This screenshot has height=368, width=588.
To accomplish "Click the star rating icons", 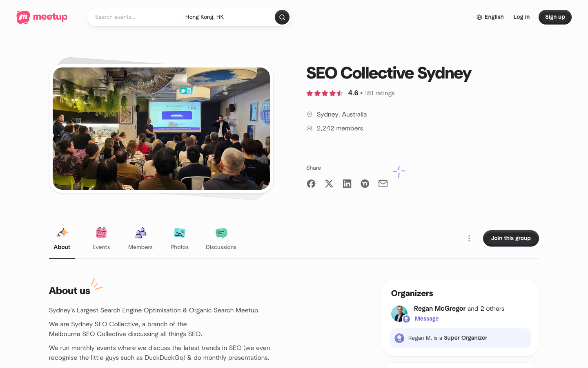I will tap(325, 93).
